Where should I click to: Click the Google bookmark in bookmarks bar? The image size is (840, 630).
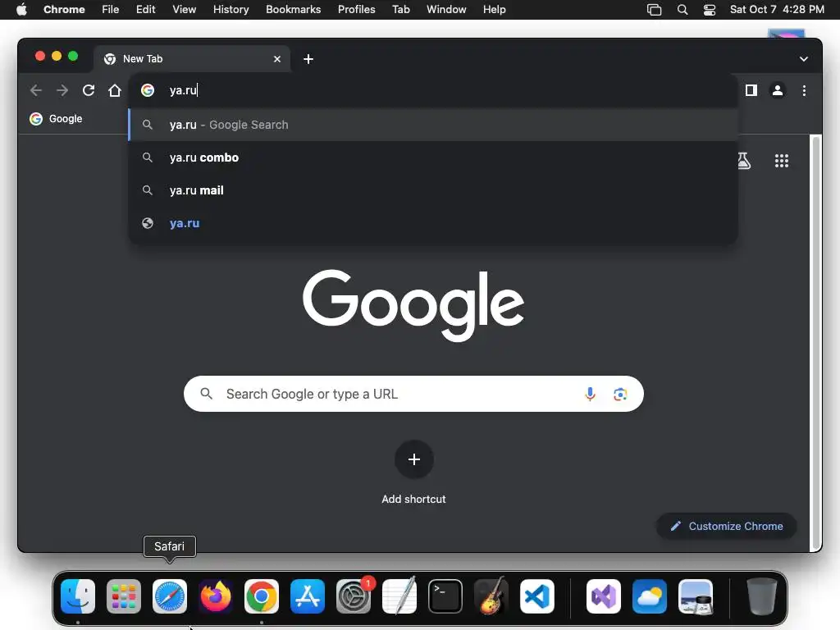tap(57, 119)
